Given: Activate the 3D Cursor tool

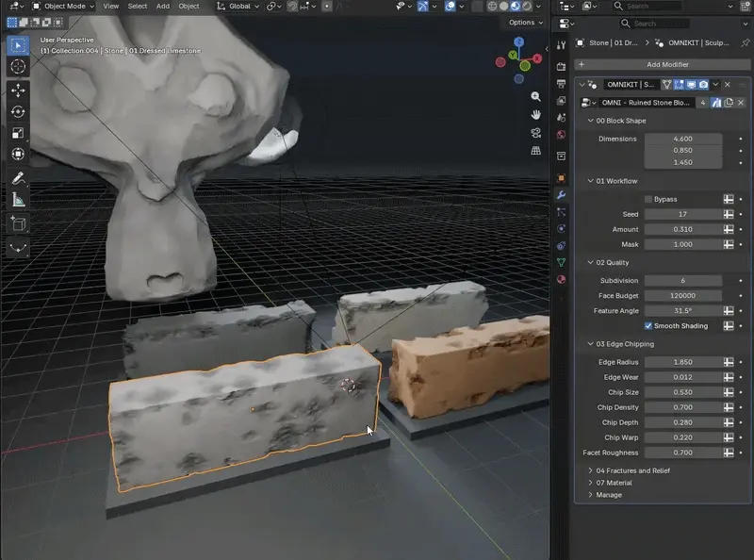Looking at the screenshot, I should click(x=18, y=66).
